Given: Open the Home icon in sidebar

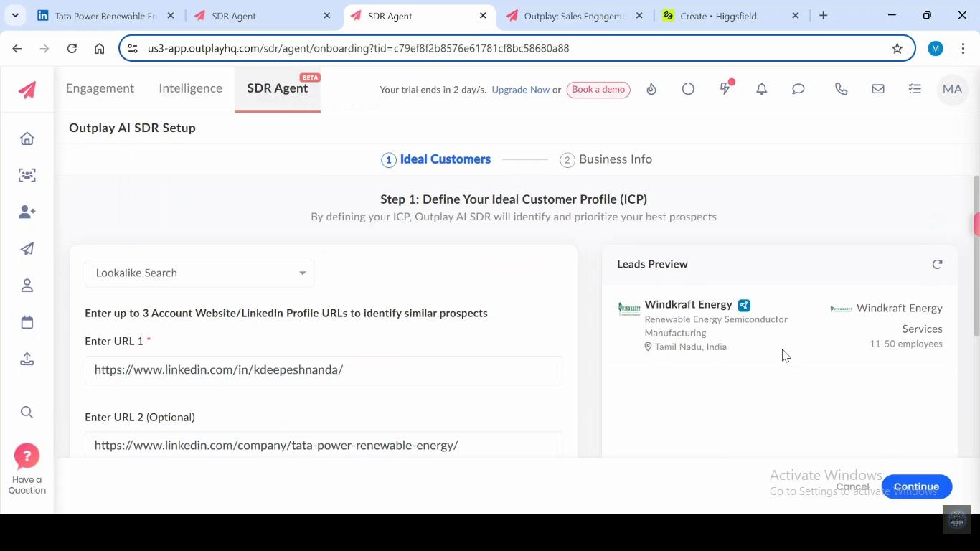Looking at the screenshot, I should coord(27,138).
